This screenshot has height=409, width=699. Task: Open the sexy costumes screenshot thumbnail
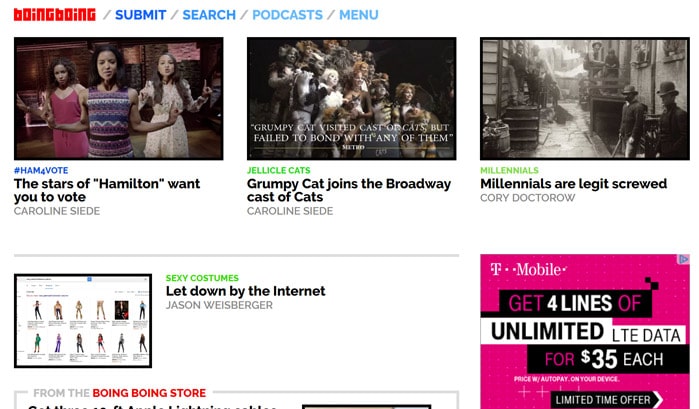coord(83,321)
